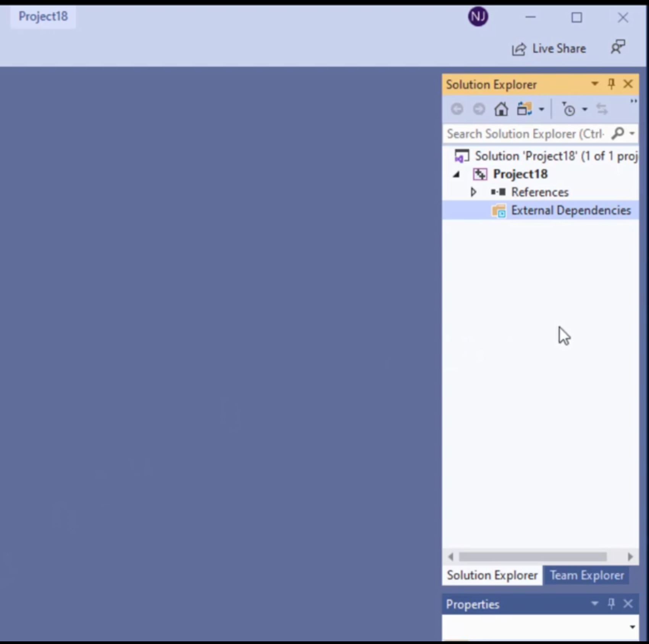Start a Live Share session
This screenshot has height=644, width=649.
tap(549, 49)
